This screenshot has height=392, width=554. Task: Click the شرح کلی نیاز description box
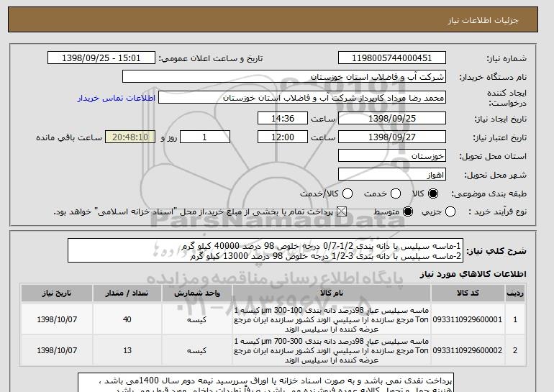pyautogui.click(x=265, y=250)
